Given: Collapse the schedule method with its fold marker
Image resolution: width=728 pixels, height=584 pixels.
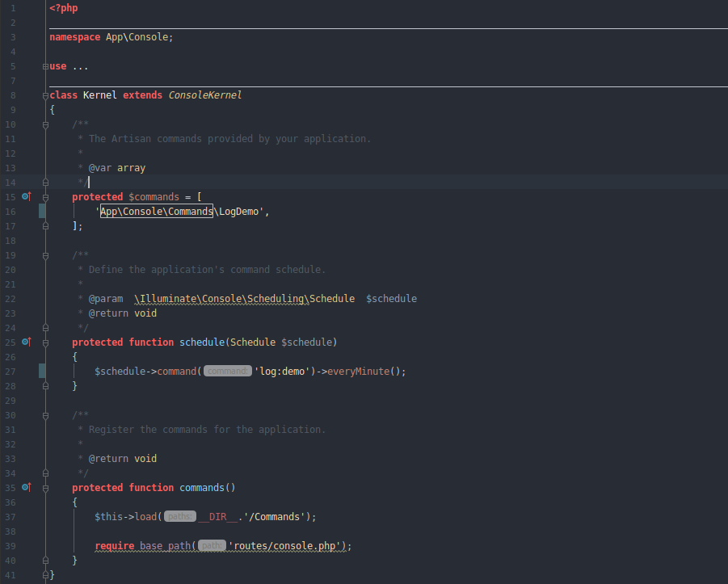Looking at the screenshot, I should click(x=45, y=342).
